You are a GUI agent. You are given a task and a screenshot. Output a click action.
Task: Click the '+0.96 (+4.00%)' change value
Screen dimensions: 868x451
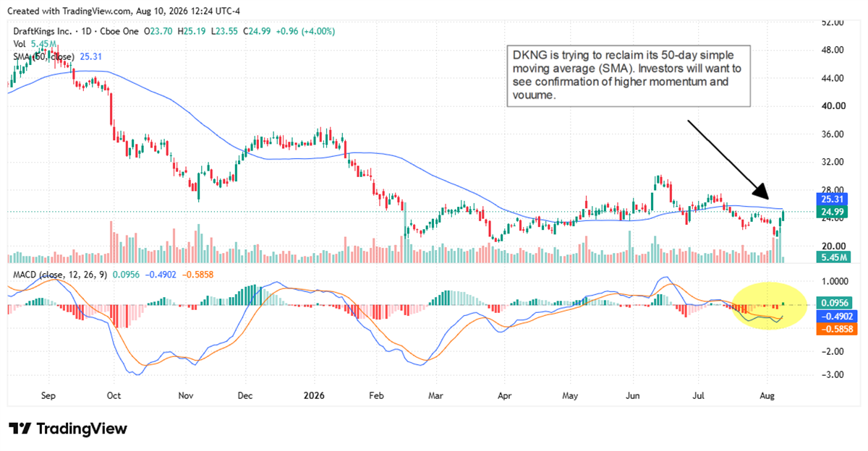coord(304,32)
